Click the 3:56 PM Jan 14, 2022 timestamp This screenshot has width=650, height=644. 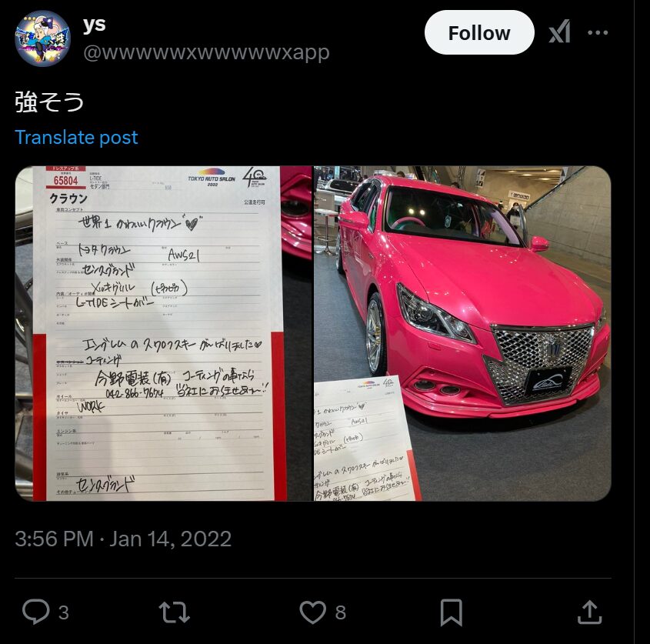123,539
